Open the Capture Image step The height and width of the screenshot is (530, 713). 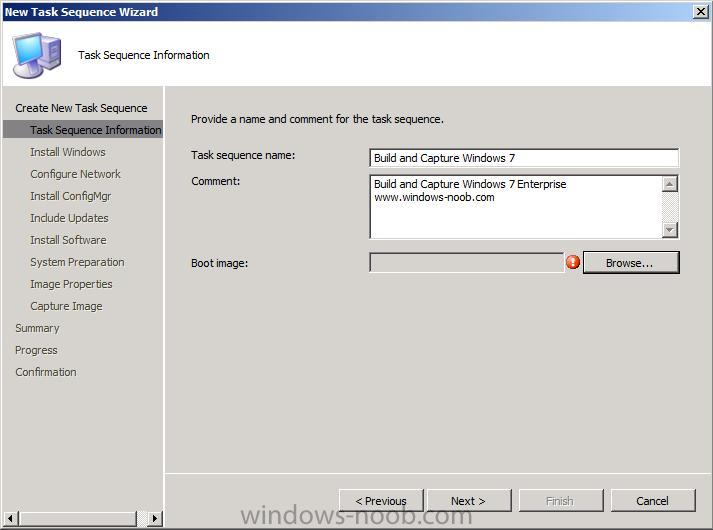click(66, 306)
